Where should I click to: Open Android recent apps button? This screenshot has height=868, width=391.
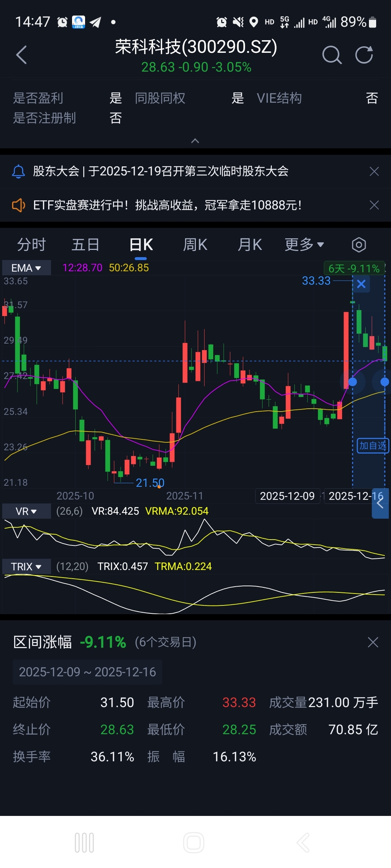[x=84, y=843]
